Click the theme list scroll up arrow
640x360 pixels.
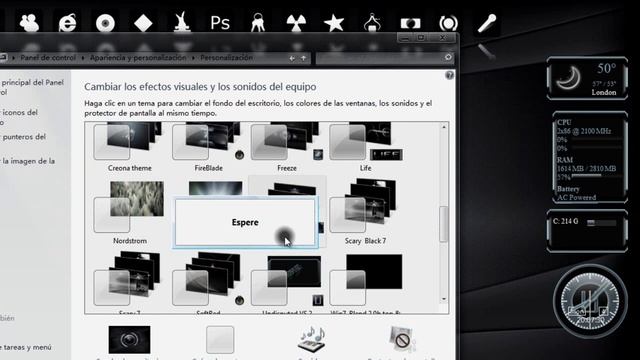[444, 127]
